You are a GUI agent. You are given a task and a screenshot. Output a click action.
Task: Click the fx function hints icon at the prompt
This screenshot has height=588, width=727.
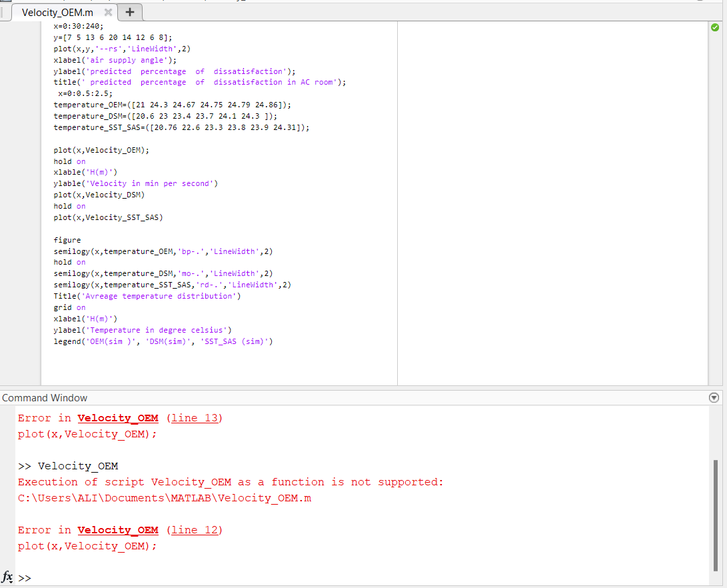pyautogui.click(x=7, y=577)
